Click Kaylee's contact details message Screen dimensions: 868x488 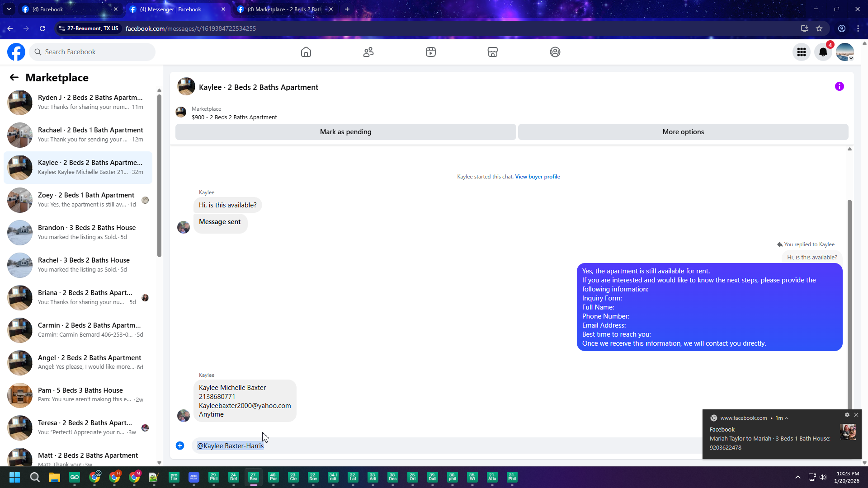tap(245, 401)
